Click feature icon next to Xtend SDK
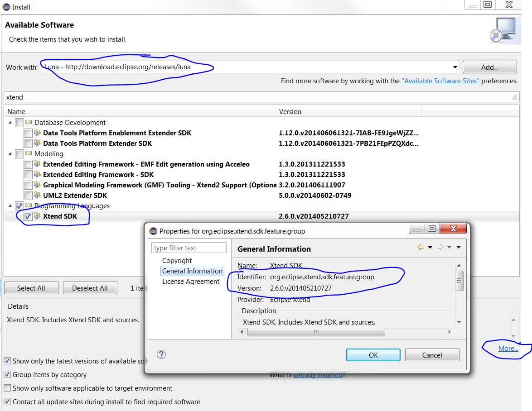The width and height of the screenshot is (532, 411). pyautogui.click(x=37, y=216)
